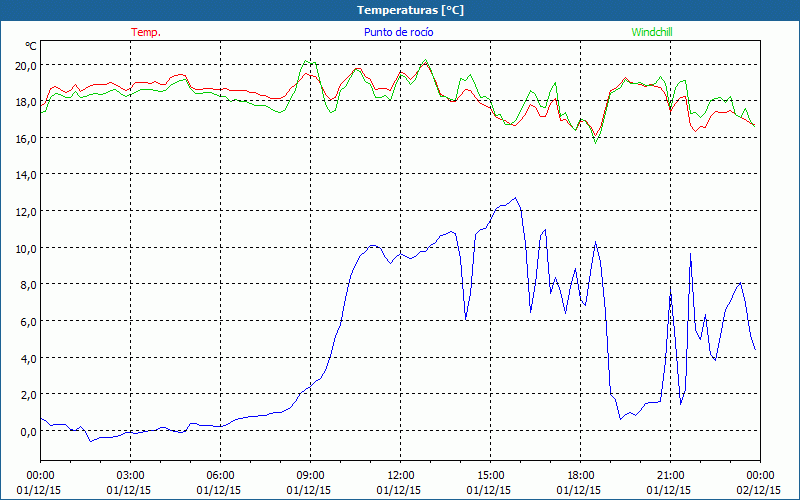Click the Temperaturas [°C] chart title
Viewport: 800px width, 500px height.
[410, 10]
